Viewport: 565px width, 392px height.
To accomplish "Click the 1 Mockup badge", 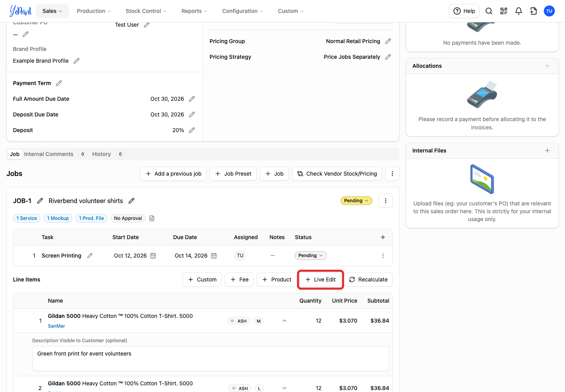I will pyautogui.click(x=58, y=218).
